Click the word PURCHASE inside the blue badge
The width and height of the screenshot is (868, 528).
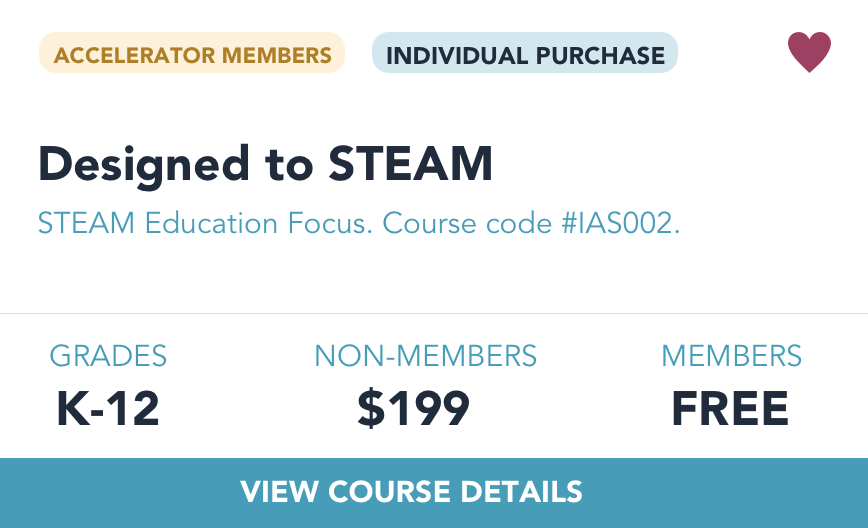pos(600,55)
